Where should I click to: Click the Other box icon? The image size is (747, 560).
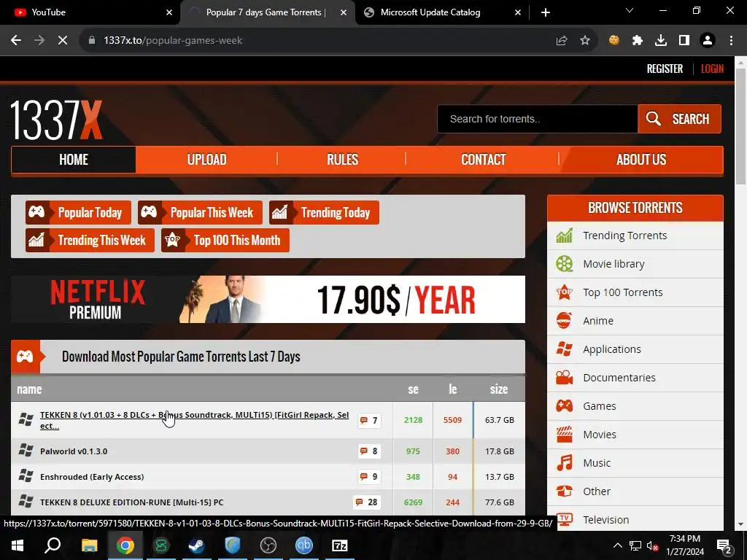(564, 491)
